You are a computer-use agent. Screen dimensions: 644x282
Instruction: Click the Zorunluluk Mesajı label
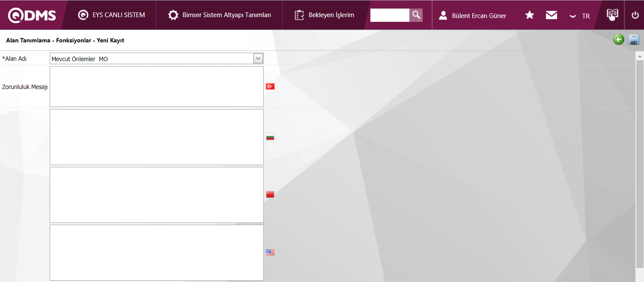click(25, 87)
